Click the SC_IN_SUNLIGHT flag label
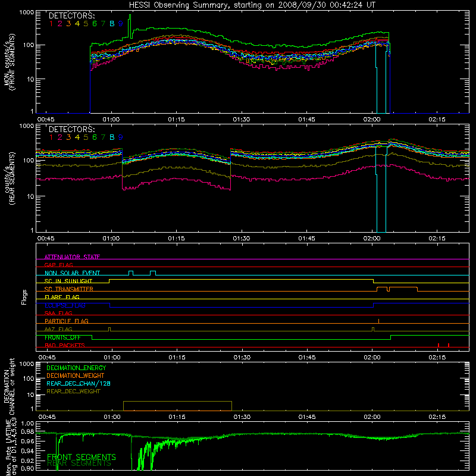The image size is (476, 476). click(x=68, y=281)
